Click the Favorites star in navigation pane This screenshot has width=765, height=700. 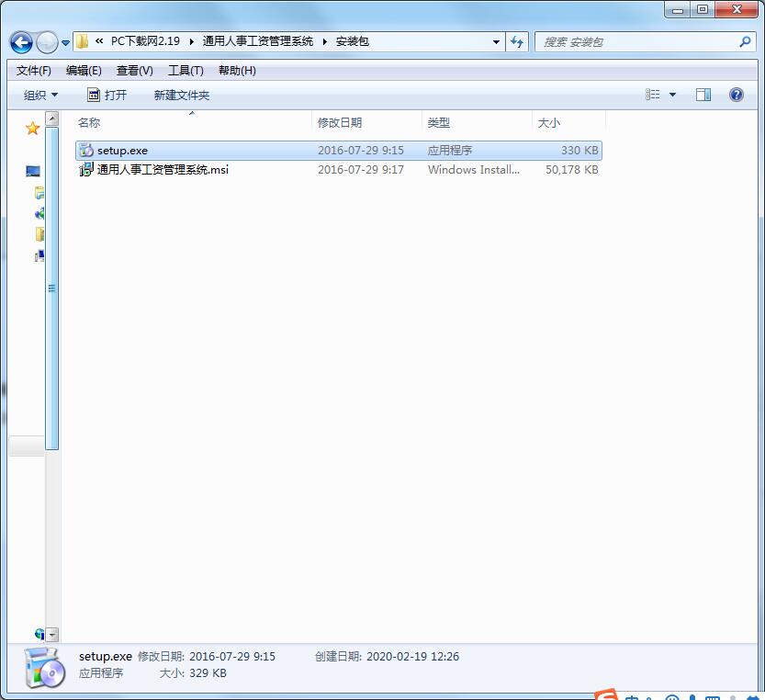tap(32, 129)
